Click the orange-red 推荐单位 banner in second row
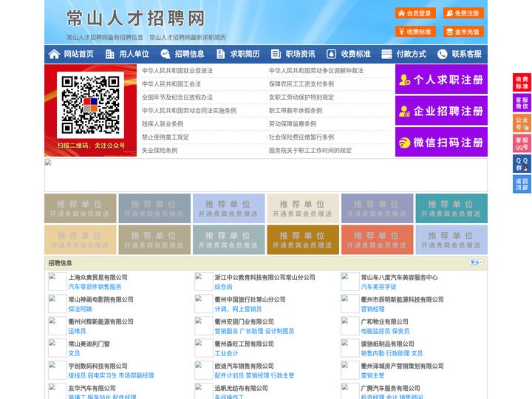 click(377, 240)
